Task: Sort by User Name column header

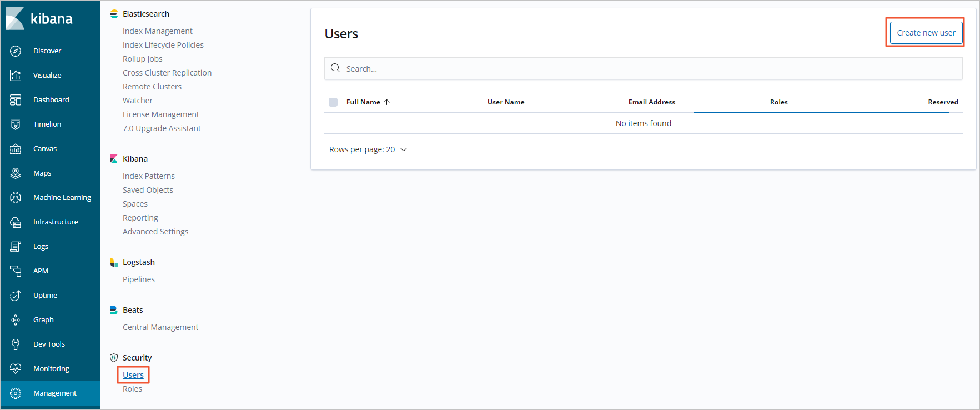Action: (x=506, y=102)
